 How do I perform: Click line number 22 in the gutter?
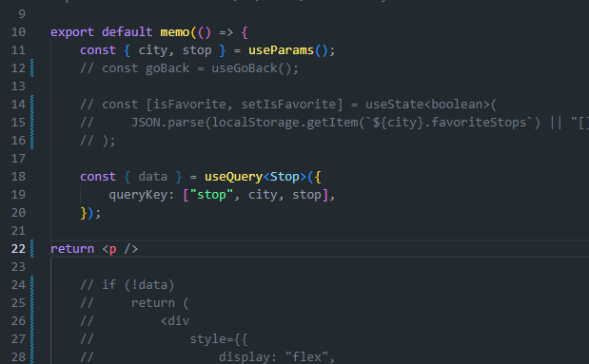coord(18,248)
